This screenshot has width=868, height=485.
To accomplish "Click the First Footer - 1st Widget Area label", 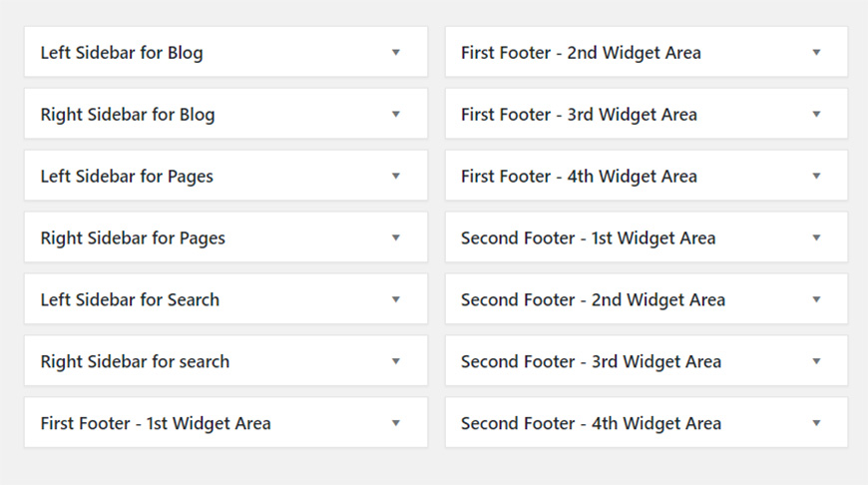I will [156, 424].
